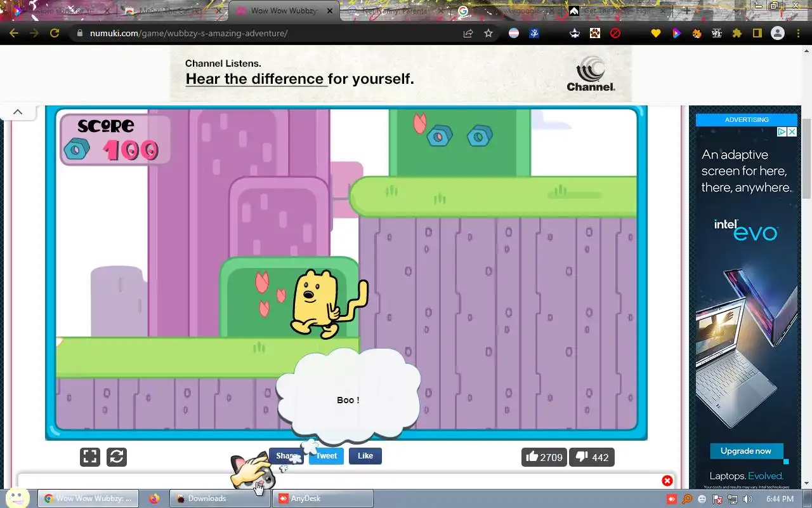Open the Chrome profile avatar
This screenshot has width=812, height=508.
click(777, 33)
